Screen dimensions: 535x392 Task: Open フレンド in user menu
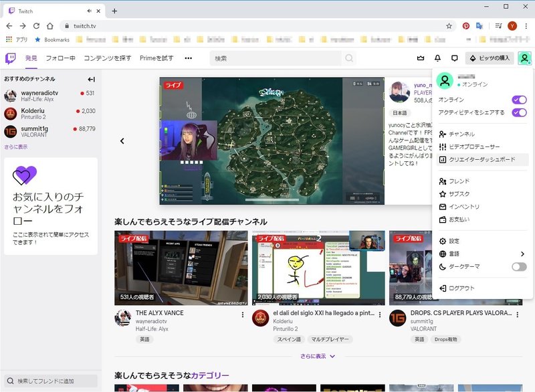(x=482, y=181)
